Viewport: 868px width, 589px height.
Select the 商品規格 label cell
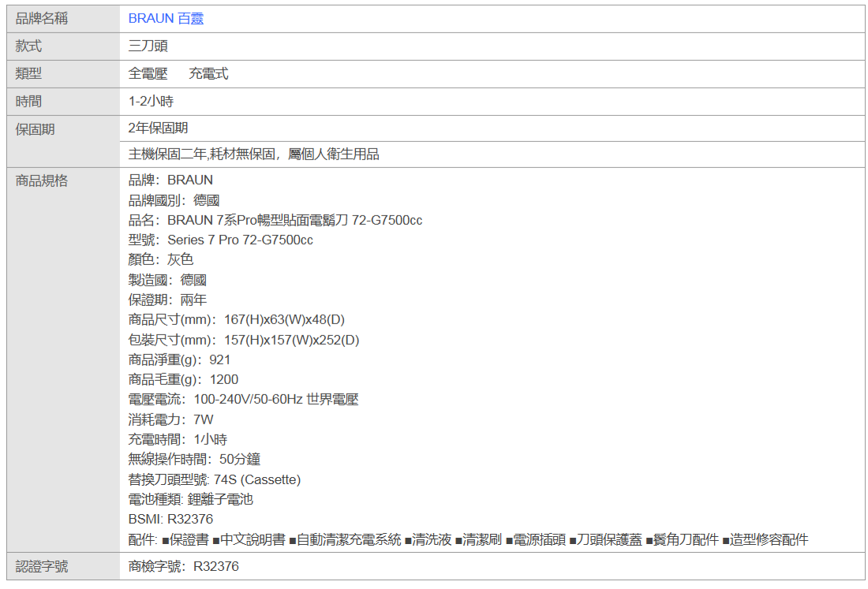point(63,360)
